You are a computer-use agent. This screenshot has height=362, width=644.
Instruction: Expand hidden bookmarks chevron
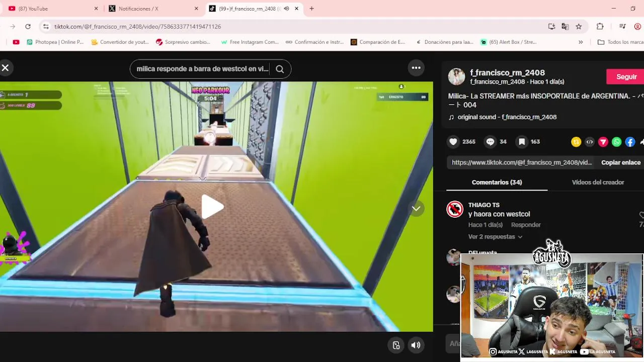point(581,42)
